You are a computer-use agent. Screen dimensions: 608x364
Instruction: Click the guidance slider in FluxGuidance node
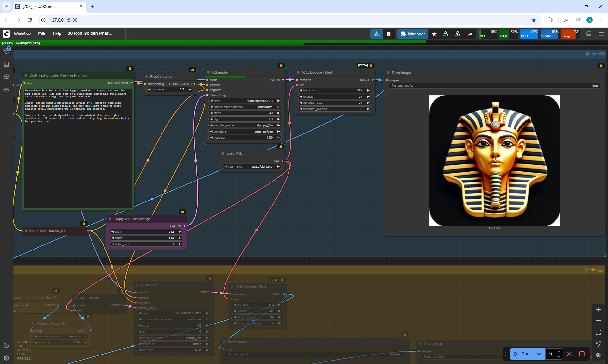(x=170, y=89)
